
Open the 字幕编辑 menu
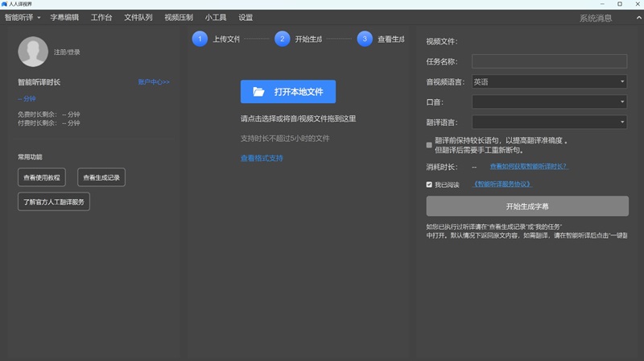point(64,17)
